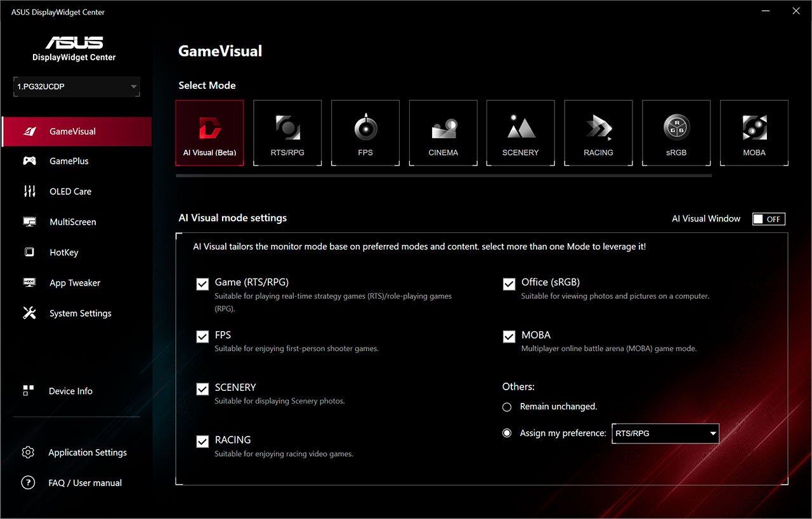
Task: Click the AI Visual tailors monitor mode description
Action: point(419,246)
